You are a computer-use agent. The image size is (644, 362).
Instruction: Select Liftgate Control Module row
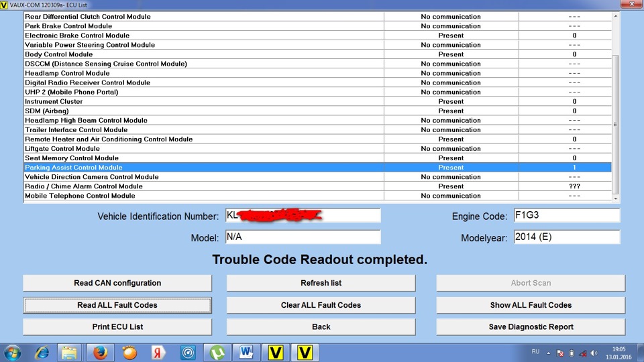[x=317, y=149]
